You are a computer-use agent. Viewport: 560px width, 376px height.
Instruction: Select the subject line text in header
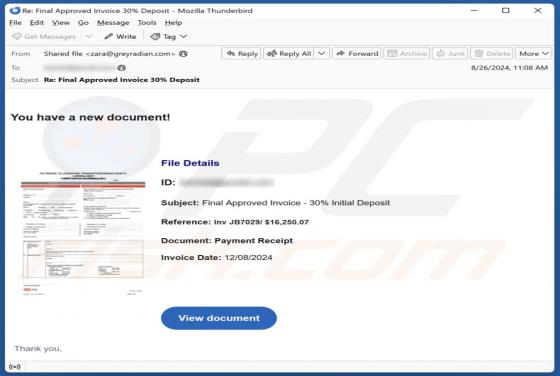[122, 80]
